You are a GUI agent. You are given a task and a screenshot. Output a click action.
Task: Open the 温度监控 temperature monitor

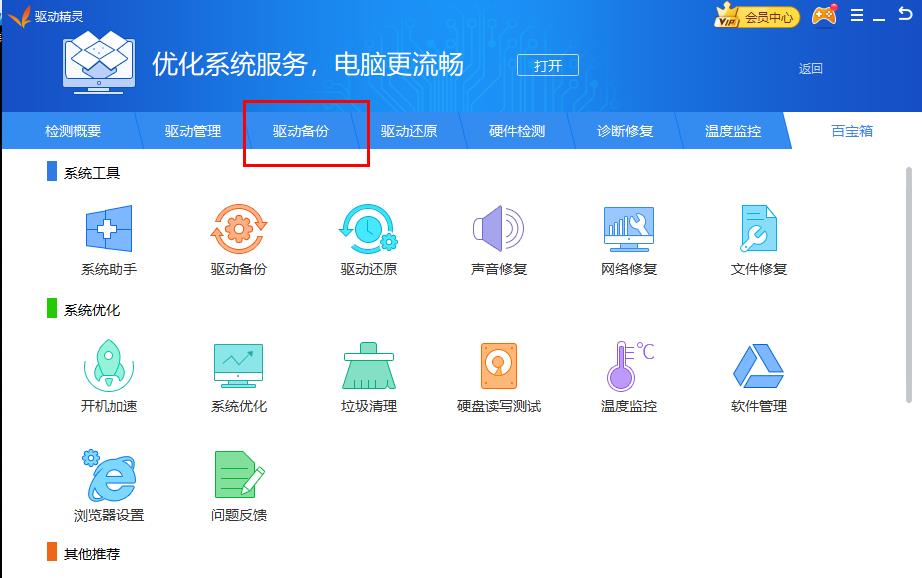tap(627, 375)
